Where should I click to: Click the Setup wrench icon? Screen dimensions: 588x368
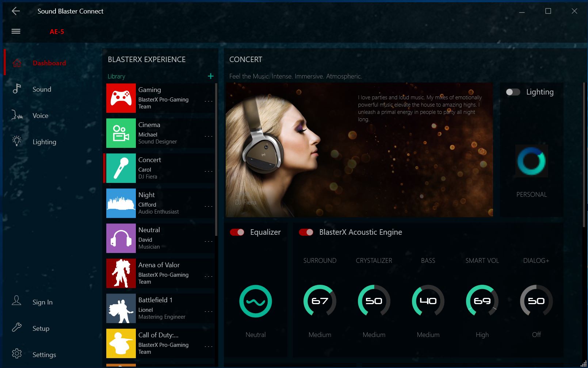pos(17,327)
